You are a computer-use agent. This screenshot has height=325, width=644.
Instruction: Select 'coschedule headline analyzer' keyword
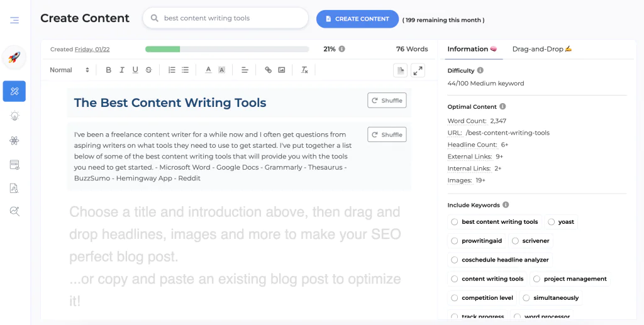coord(500,260)
